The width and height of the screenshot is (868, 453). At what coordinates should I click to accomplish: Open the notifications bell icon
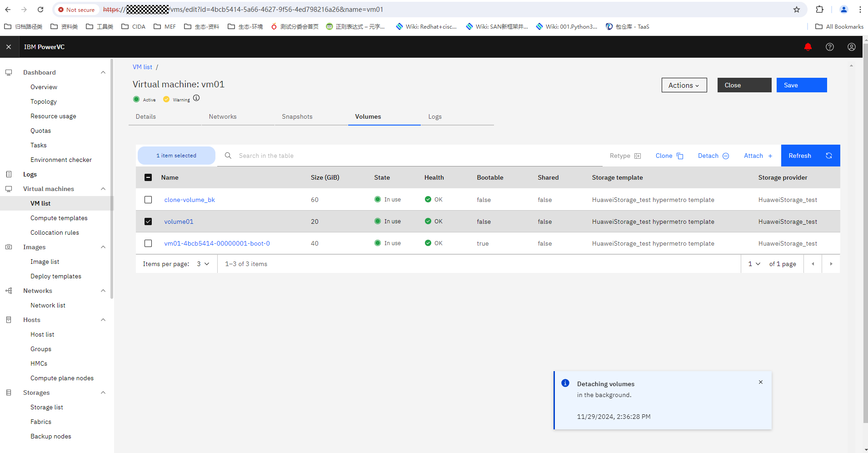tap(808, 47)
